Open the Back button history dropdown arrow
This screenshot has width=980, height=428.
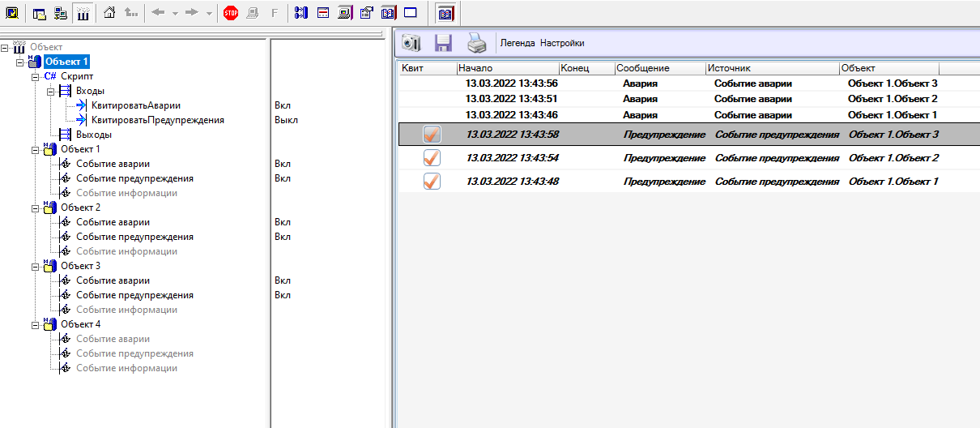point(175,14)
